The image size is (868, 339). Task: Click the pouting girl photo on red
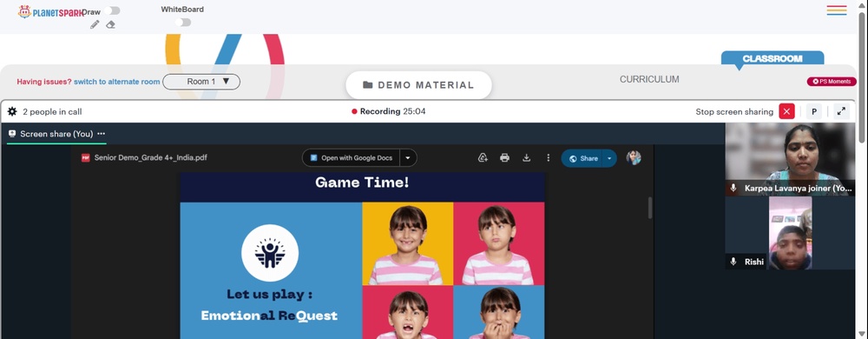tap(499, 243)
